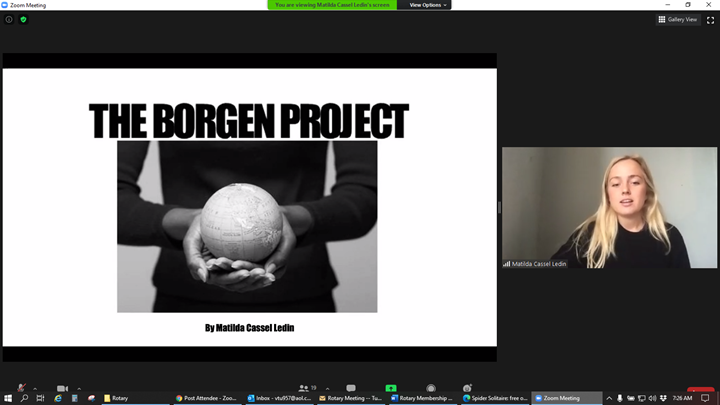
Task: Minimize the Zoom Meeting window
Action: [668, 5]
